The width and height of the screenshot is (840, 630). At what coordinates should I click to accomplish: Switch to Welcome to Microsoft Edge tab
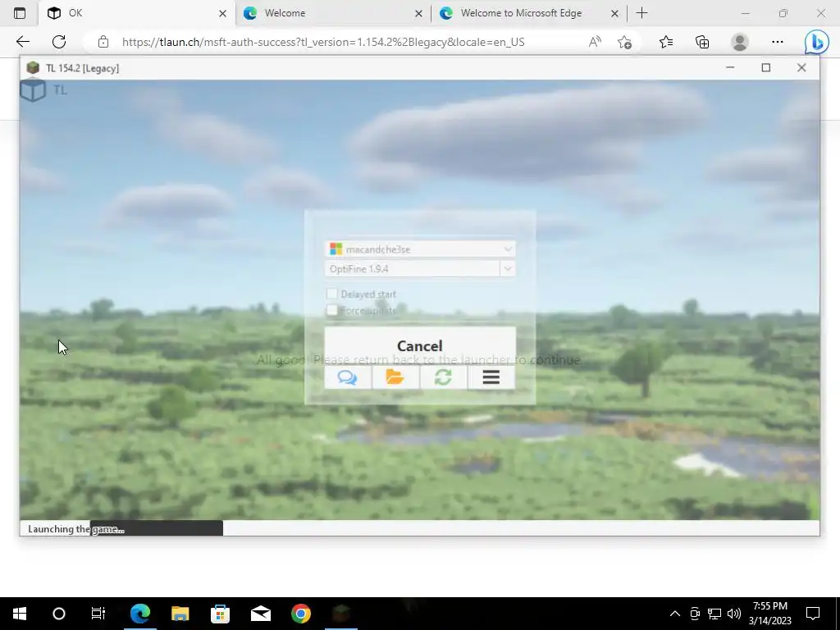[529, 13]
